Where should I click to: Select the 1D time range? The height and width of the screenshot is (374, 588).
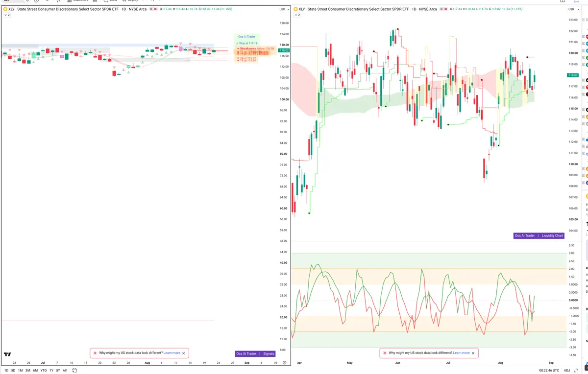[x=6, y=371]
